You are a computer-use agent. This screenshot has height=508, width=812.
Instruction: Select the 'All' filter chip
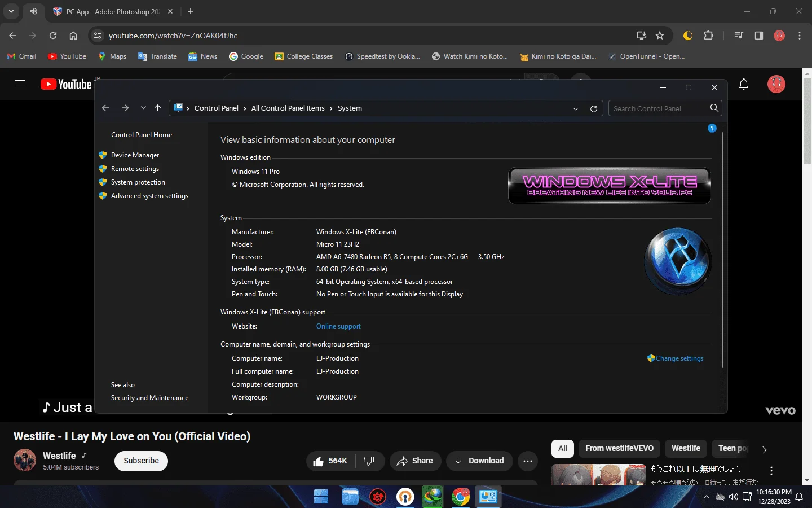tap(563, 448)
